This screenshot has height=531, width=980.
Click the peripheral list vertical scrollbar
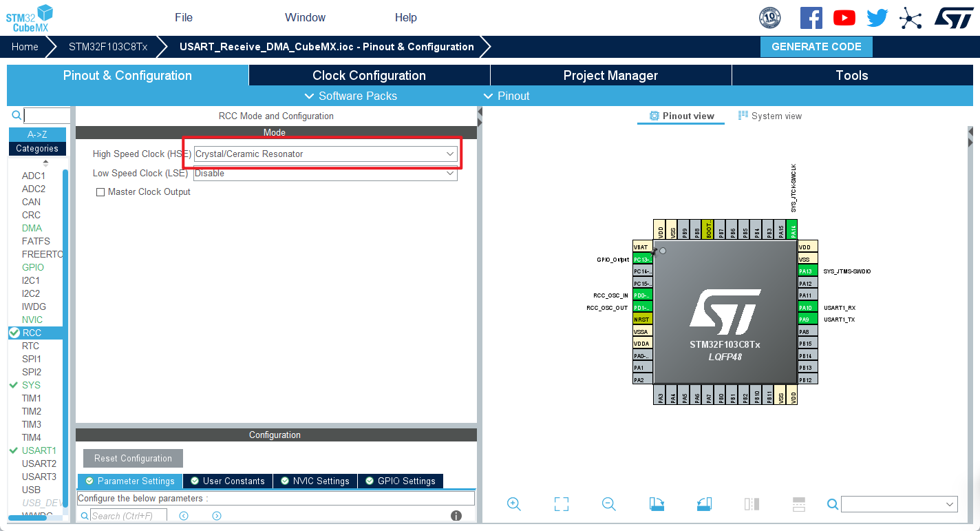65,337
